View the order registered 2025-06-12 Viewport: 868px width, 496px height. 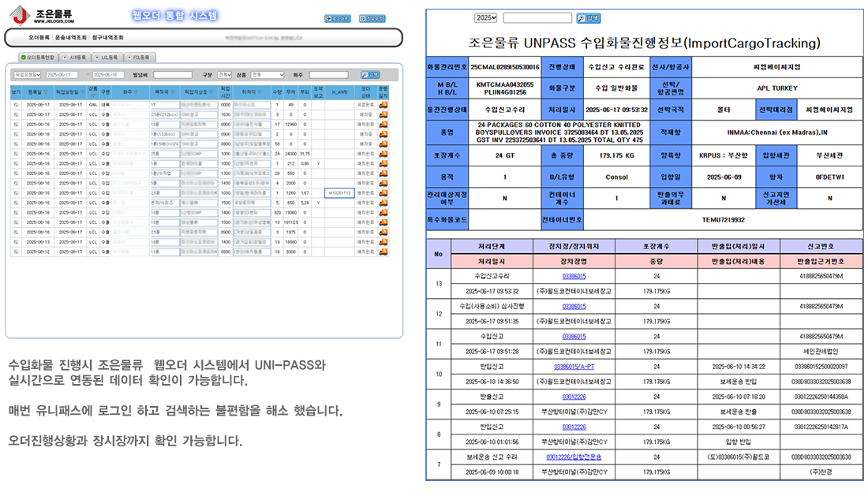16,252
